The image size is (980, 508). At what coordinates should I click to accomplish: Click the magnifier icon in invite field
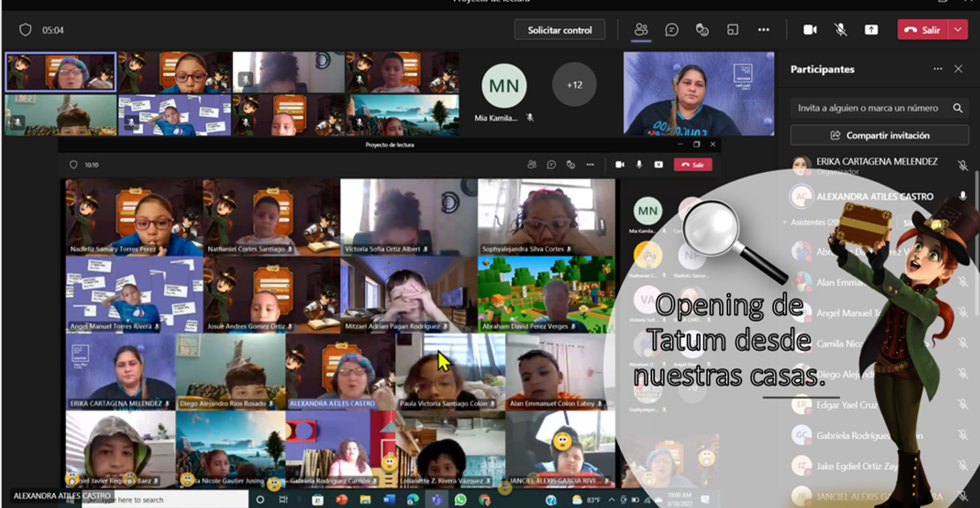957,108
